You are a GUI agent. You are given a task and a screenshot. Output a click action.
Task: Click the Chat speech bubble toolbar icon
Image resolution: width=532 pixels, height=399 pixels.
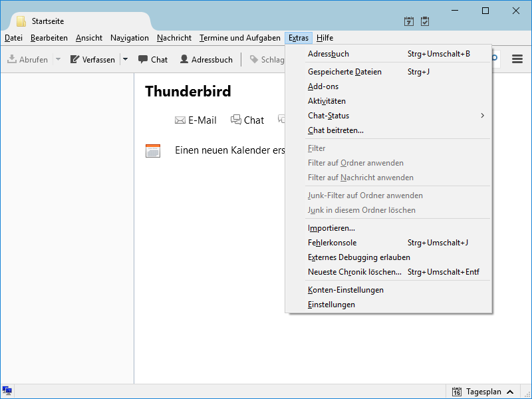tap(143, 59)
